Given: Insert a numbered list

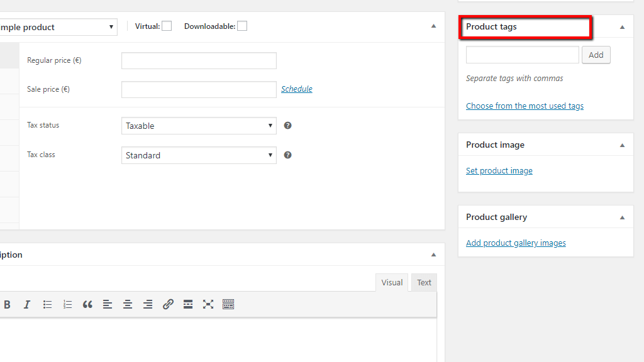Looking at the screenshot, I should tap(67, 305).
